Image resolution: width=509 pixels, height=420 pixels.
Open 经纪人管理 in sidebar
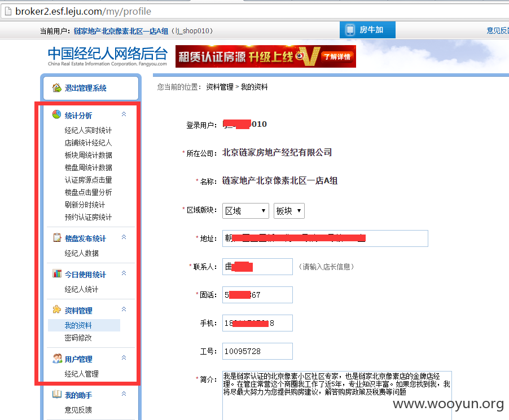[x=81, y=374]
